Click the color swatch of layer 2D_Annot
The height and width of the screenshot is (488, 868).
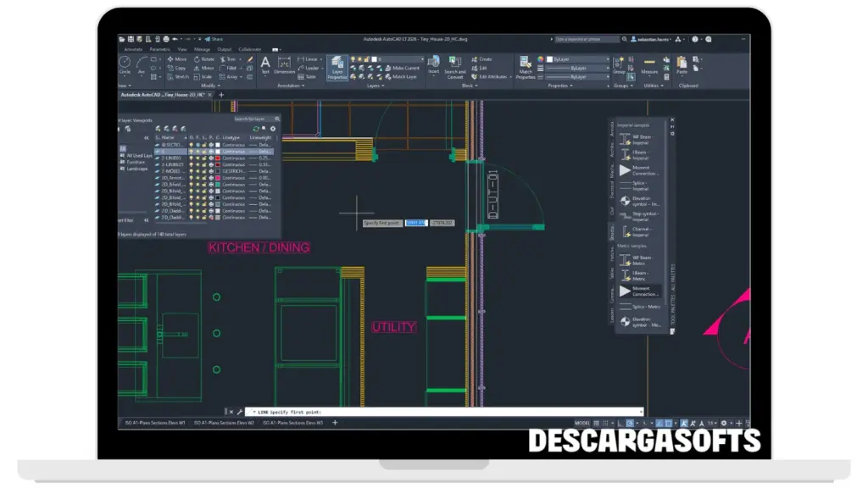218,178
